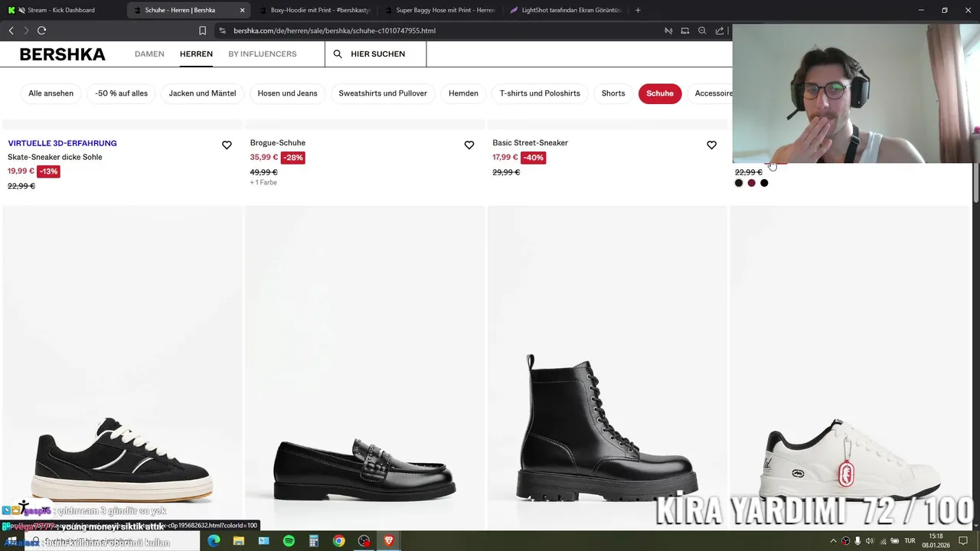The height and width of the screenshot is (551, 980).
Task: Open Skate-Sneaker dicke Sohle product name
Action: click(55, 157)
